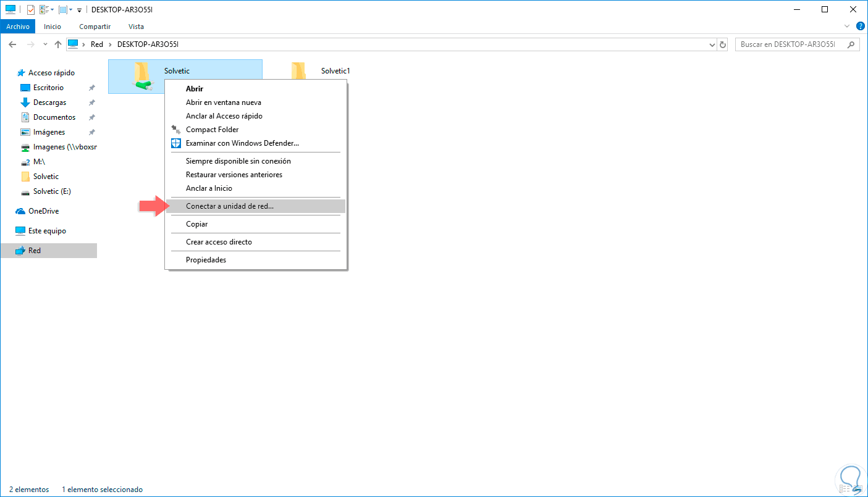Open the recent locations dropdown arrow
The height and width of the screenshot is (497, 868).
tap(45, 44)
